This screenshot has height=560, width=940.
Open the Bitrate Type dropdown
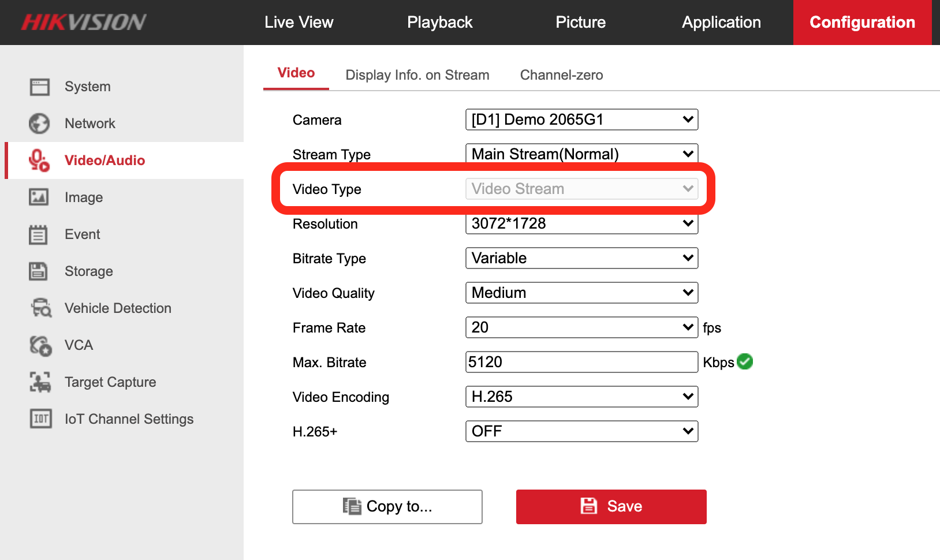pyautogui.click(x=581, y=258)
